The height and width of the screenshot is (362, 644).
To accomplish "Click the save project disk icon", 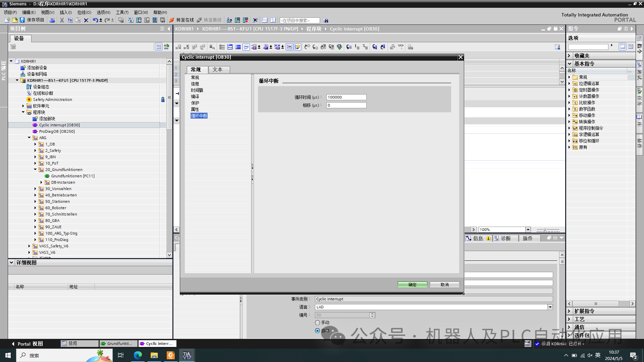I will coord(22,20).
